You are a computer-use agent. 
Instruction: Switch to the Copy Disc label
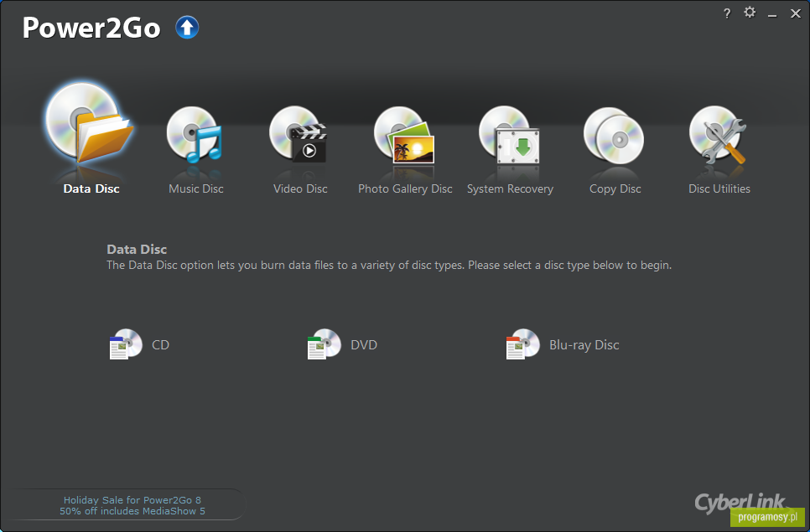[x=615, y=189]
